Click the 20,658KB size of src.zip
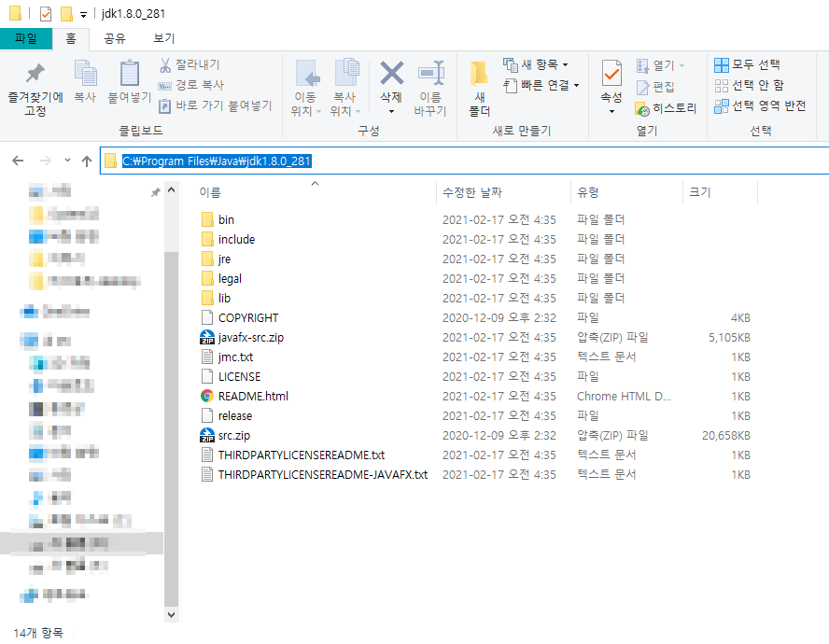829x644 pixels. click(726, 435)
